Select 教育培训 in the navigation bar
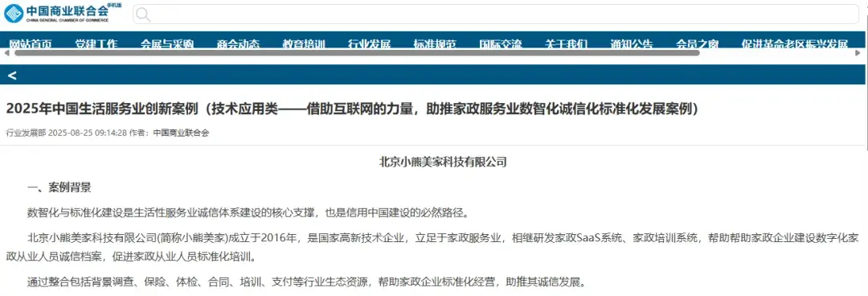 [x=303, y=44]
